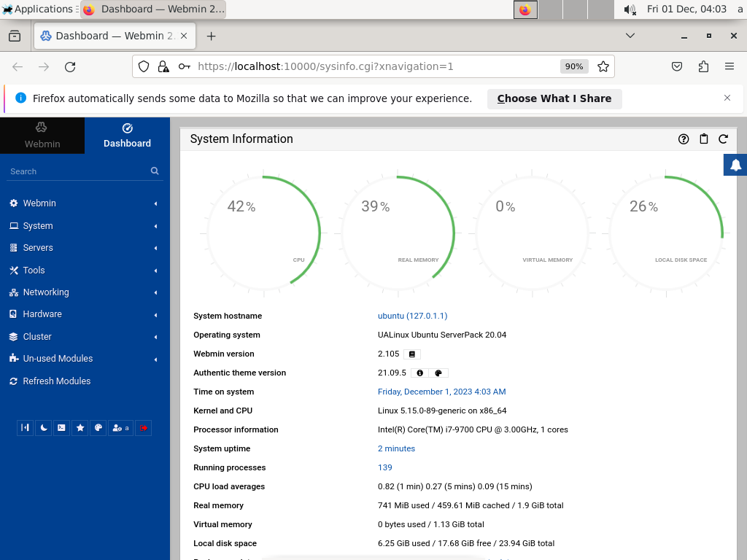Click the Real Memory 39% gauge

click(x=398, y=233)
